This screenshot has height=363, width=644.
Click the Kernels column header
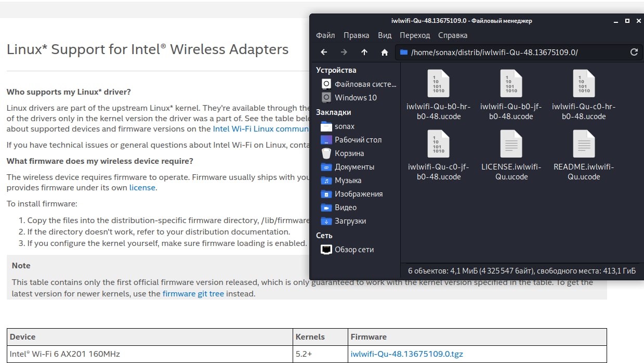tap(320, 337)
